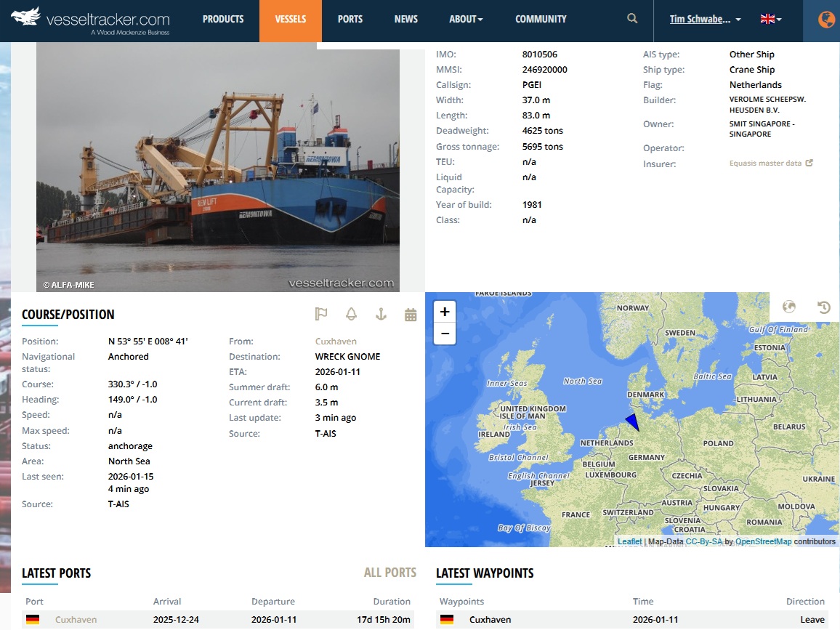Screen dimensions: 840x630
Task: Click the owner SMIT SINGAPORE
Action: click(762, 129)
